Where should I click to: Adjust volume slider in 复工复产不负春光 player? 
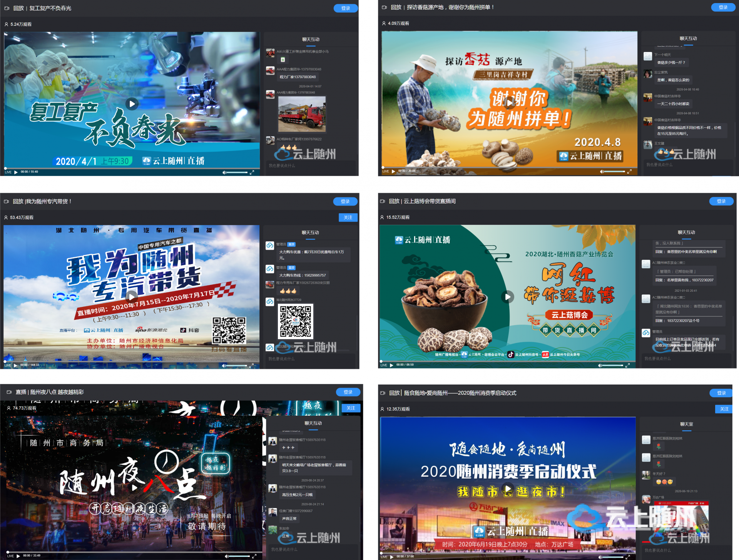[237, 172]
